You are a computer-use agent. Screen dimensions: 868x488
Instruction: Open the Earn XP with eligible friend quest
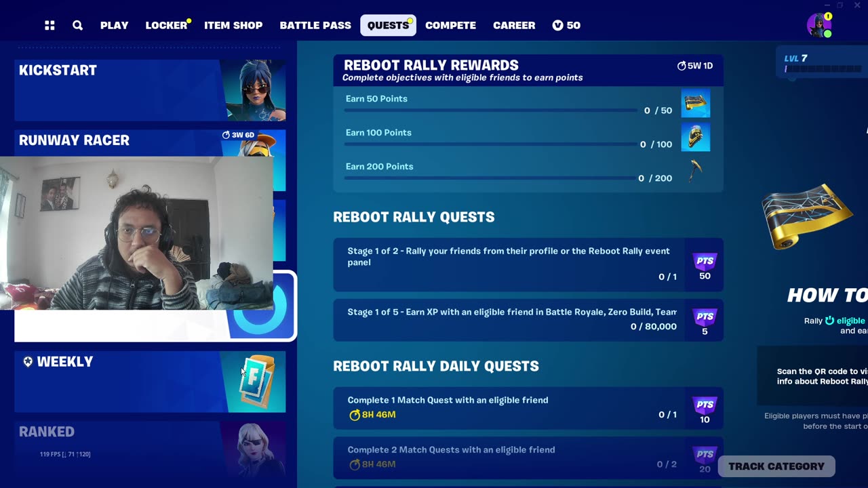point(528,320)
